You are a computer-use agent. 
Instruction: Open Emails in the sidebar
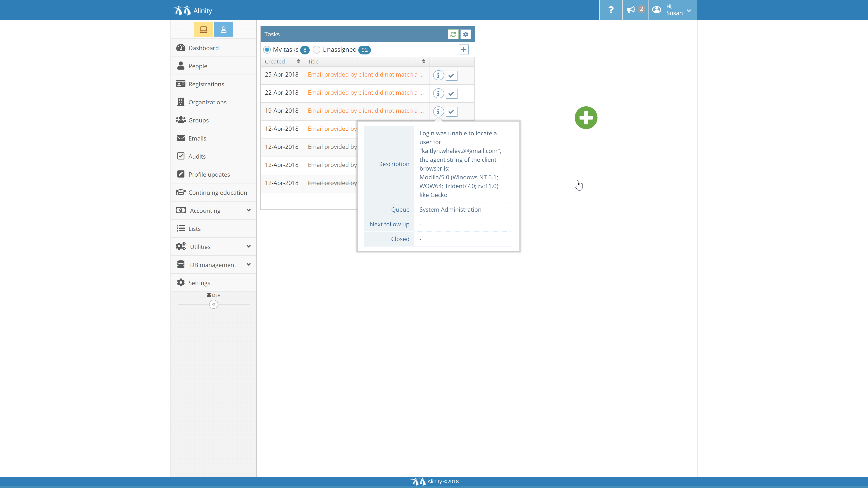coord(213,138)
